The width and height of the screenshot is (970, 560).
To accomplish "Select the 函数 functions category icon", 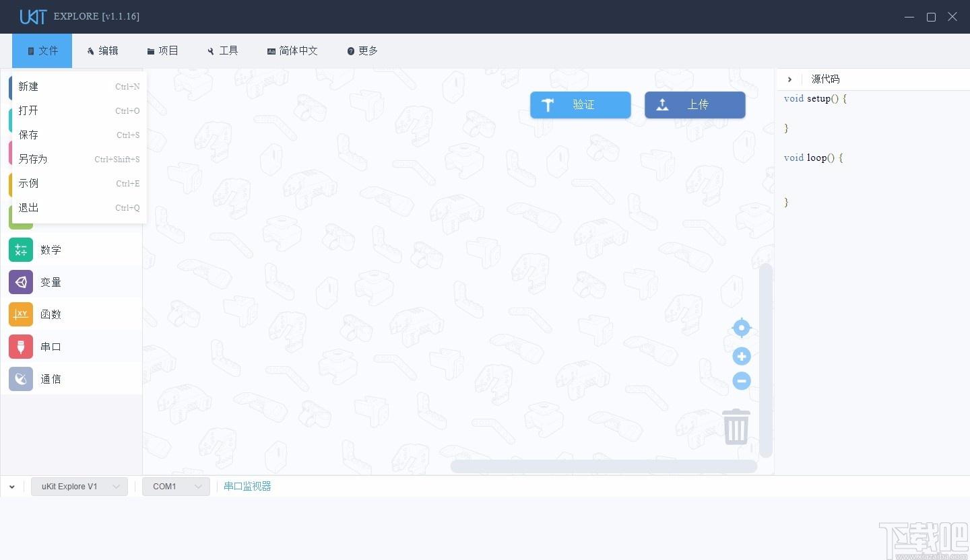I will [21, 314].
